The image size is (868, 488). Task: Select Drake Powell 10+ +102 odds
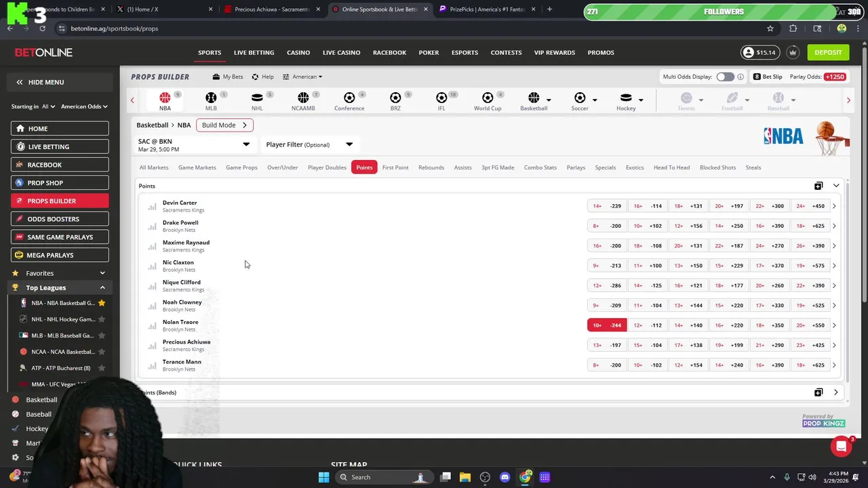[x=648, y=226]
